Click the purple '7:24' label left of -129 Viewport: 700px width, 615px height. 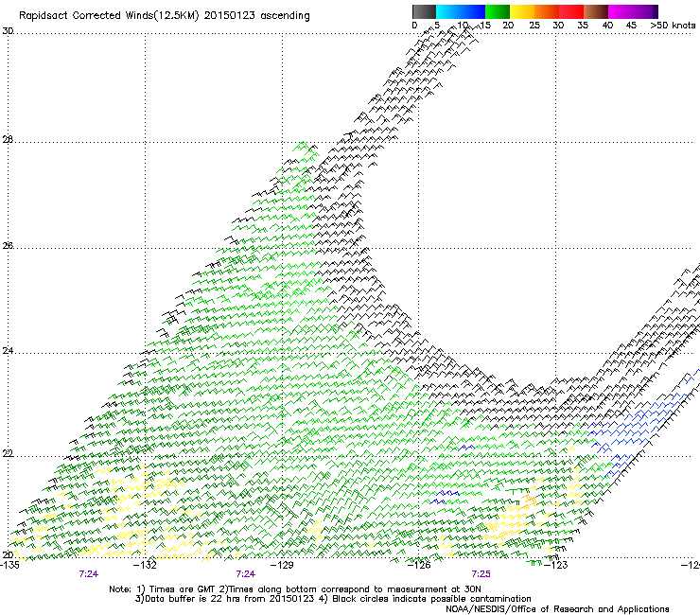point(246,574)
